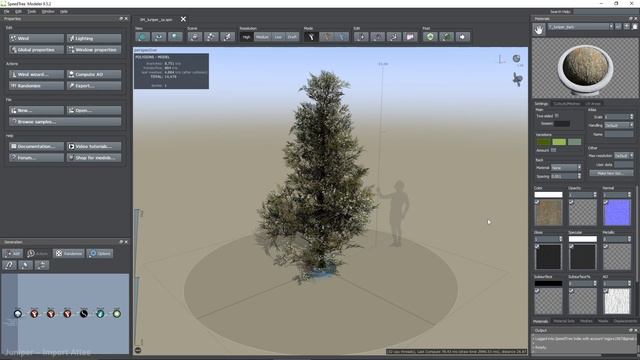
Task: Set resolution to Medium
Action: click(x=262, y=37)
